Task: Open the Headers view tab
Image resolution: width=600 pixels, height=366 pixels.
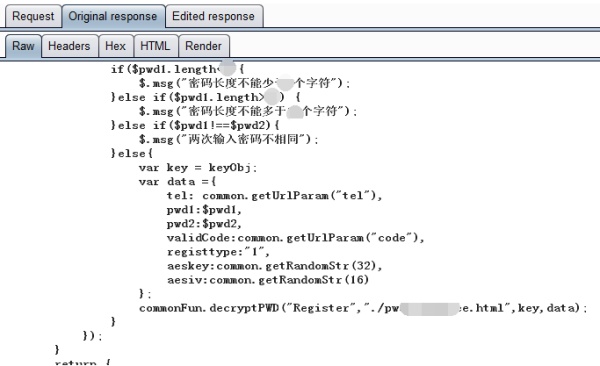Action: pos(69,46)
